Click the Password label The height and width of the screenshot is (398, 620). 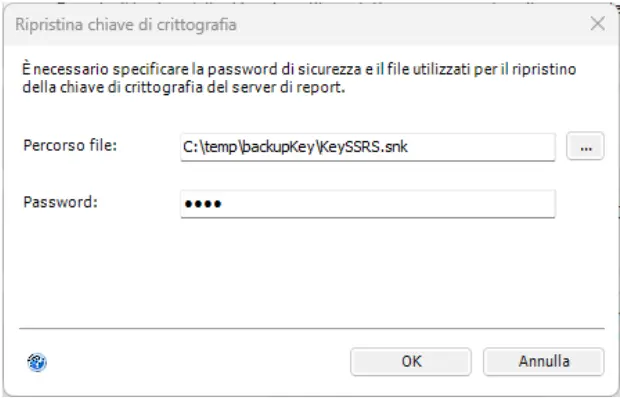[x=60, y=202]
